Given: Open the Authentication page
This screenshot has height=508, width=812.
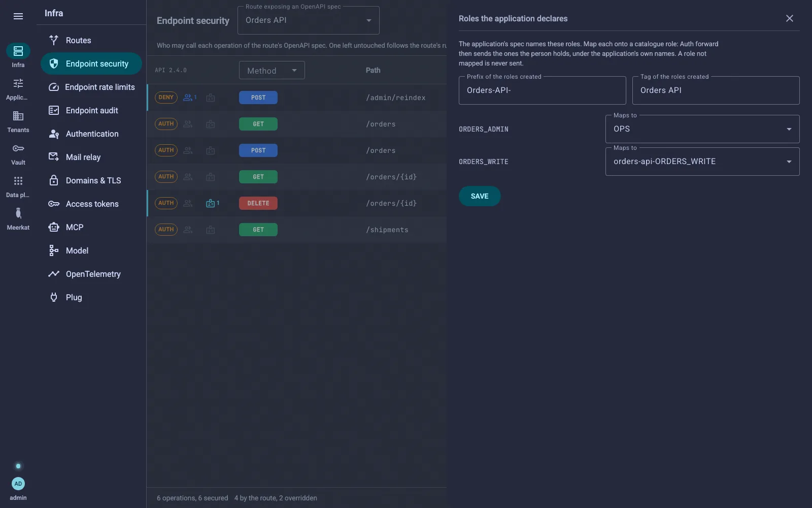Looking at the screenshot, I should pos(91,134).
